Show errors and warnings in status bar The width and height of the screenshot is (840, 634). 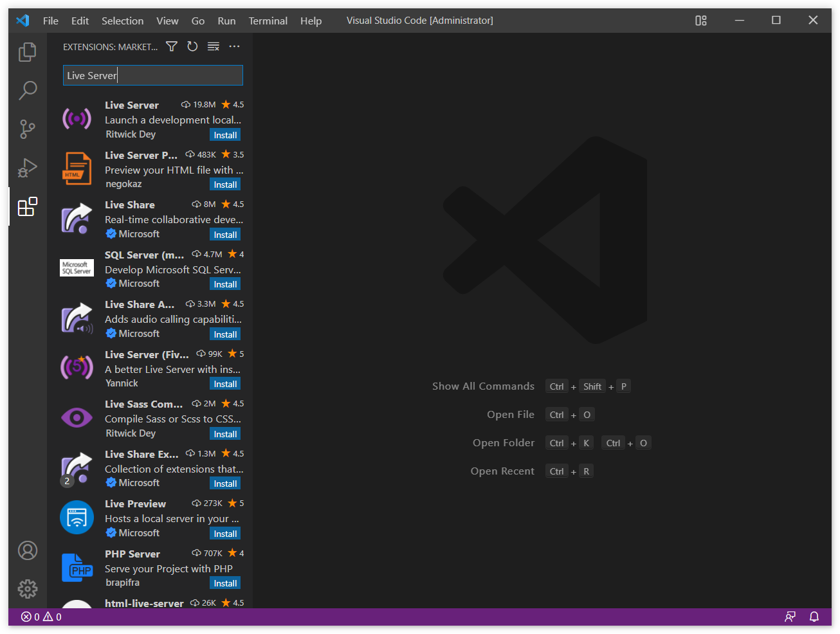[41, 617]
